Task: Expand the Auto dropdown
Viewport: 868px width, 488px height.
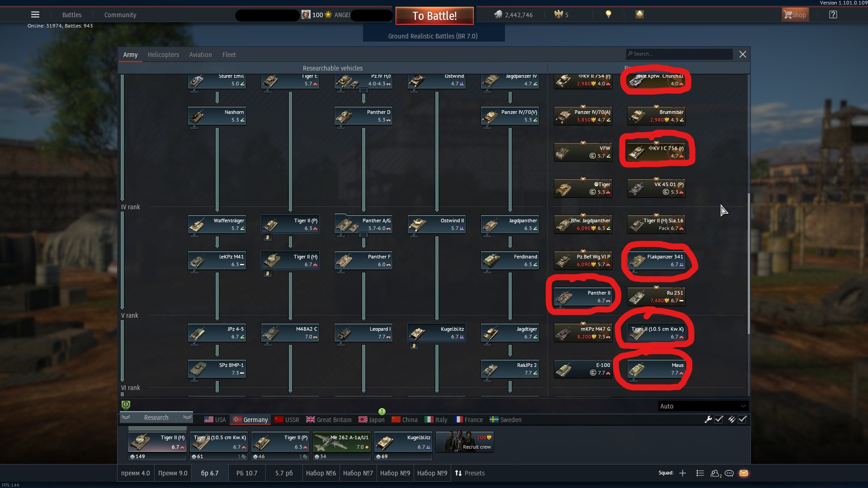Action: [703, 406]
